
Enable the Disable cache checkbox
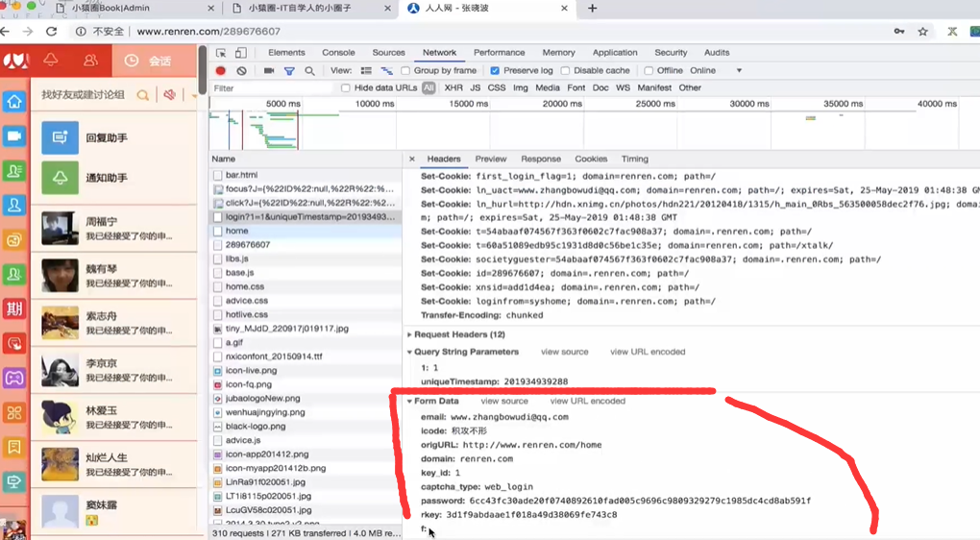(x=566, y=71)
